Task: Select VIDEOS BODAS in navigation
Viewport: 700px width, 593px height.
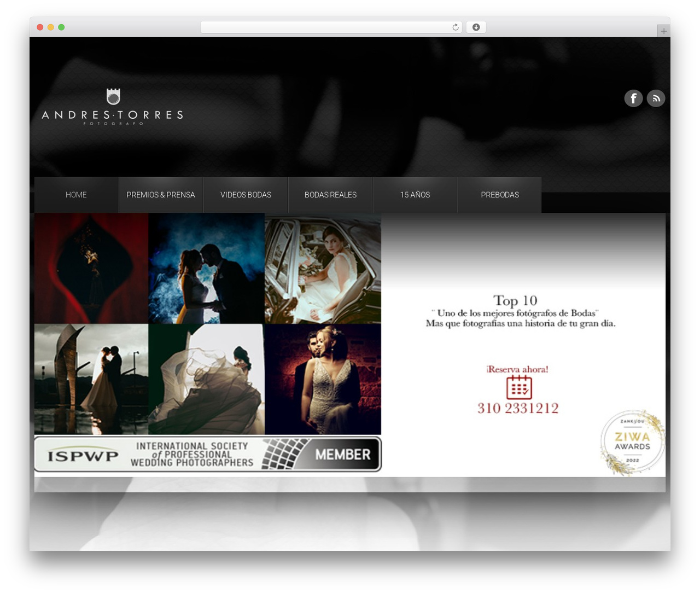Action: click(x=246, y=195)
